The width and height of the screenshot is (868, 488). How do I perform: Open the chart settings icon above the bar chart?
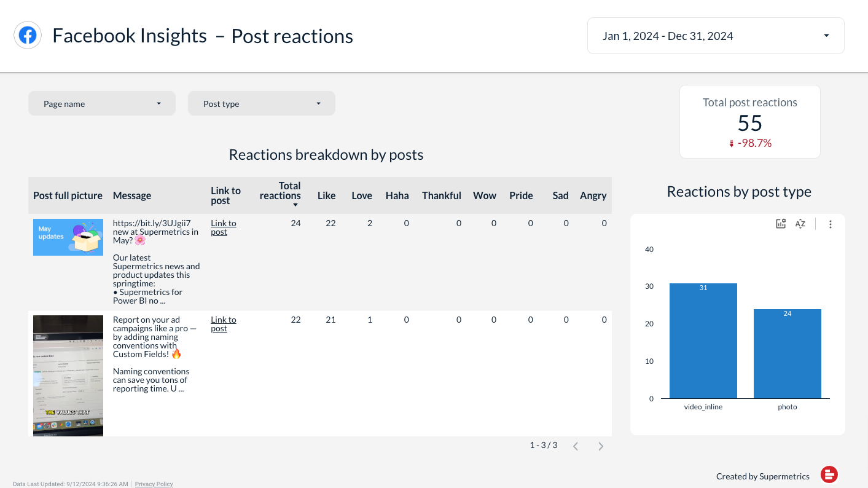click(x=781, y=224)
